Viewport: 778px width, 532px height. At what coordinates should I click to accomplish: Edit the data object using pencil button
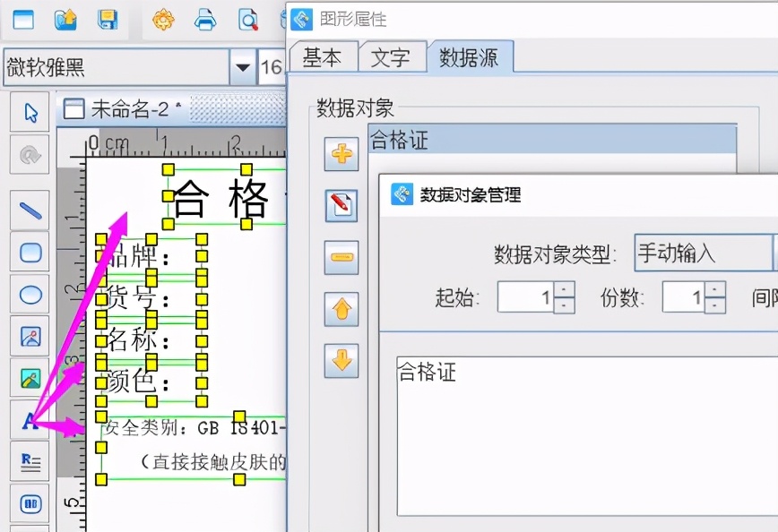pyautogui.click(x=341, y=205)
